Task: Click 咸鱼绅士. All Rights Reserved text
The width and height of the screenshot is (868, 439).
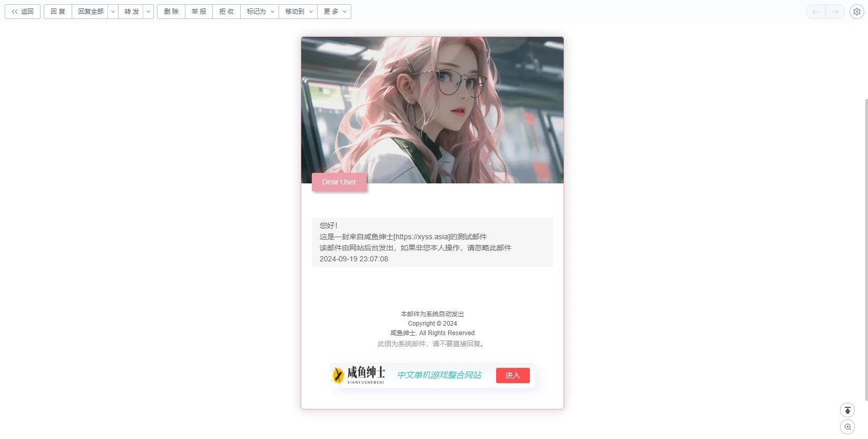Action: point(432,333)
